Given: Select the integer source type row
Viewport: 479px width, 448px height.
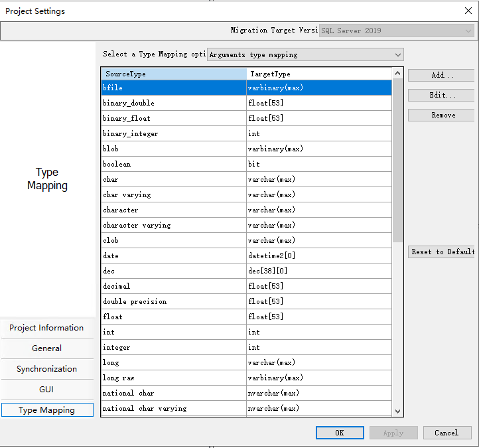Looking at the screenshot, I should coord(246,347).
